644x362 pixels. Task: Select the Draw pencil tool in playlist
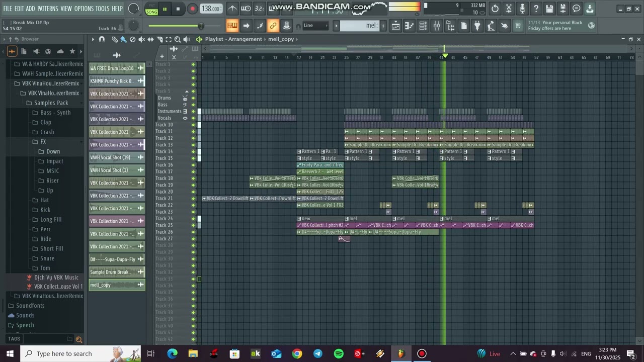[x=114, y=39]
